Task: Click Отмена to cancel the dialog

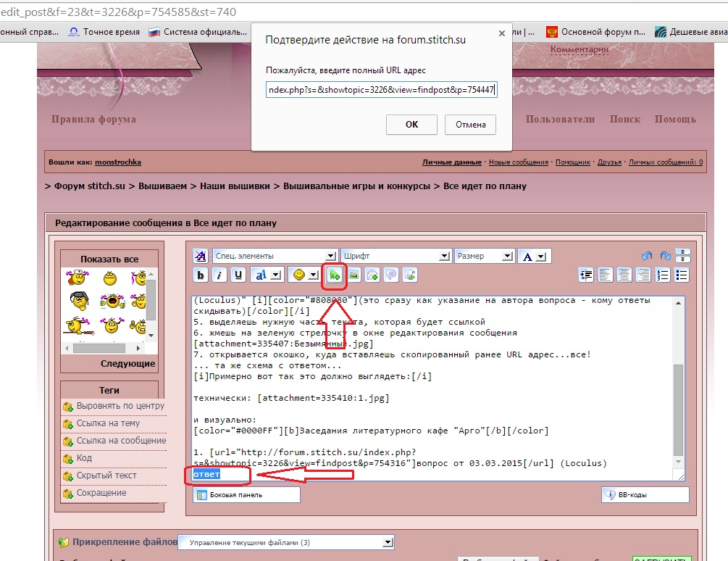Action: click(x=470, y=125)
